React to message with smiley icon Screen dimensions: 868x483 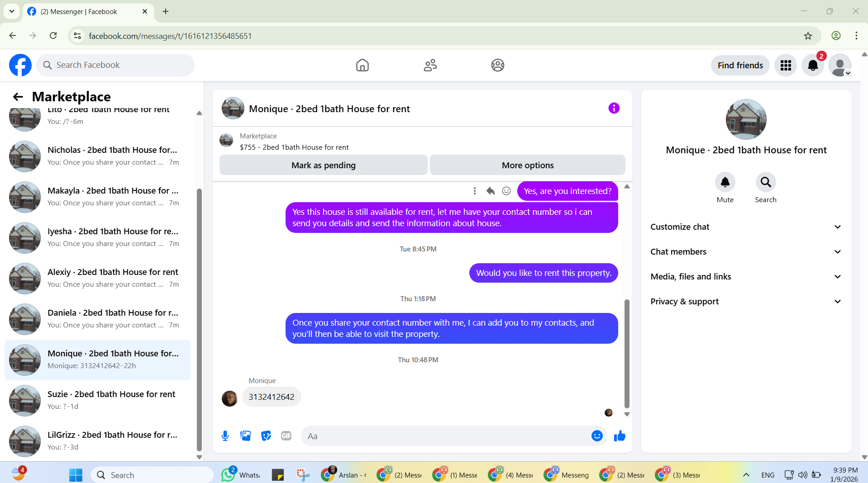point(506,191)
